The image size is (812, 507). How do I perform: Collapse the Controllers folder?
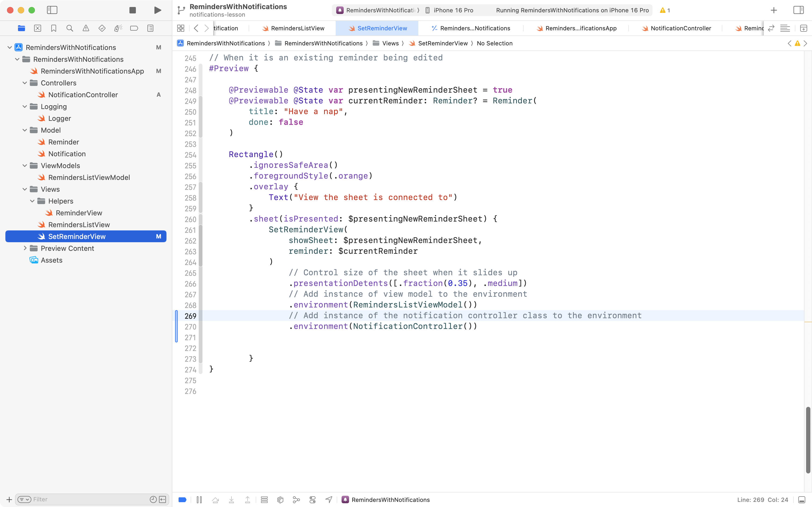tap(25, 83)
